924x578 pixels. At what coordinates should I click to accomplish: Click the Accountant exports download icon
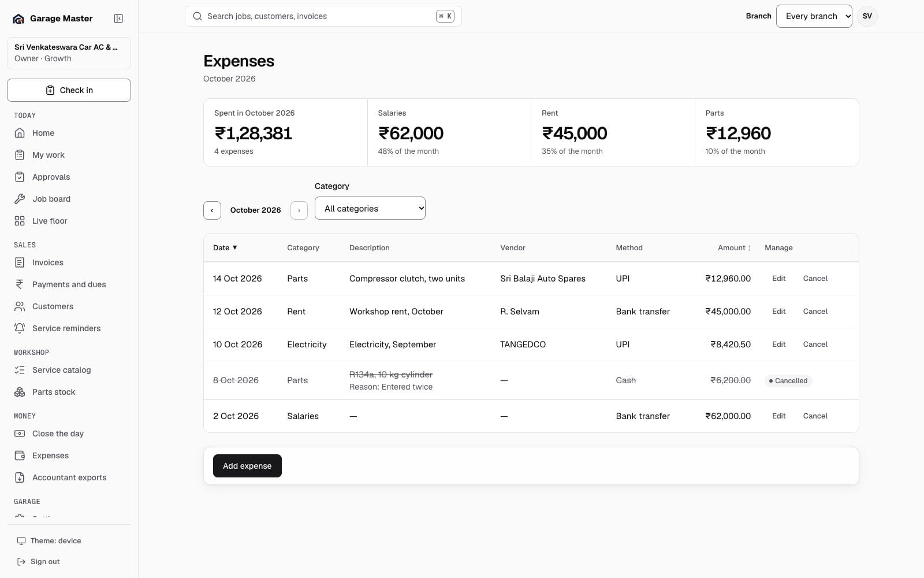[20, 477]
